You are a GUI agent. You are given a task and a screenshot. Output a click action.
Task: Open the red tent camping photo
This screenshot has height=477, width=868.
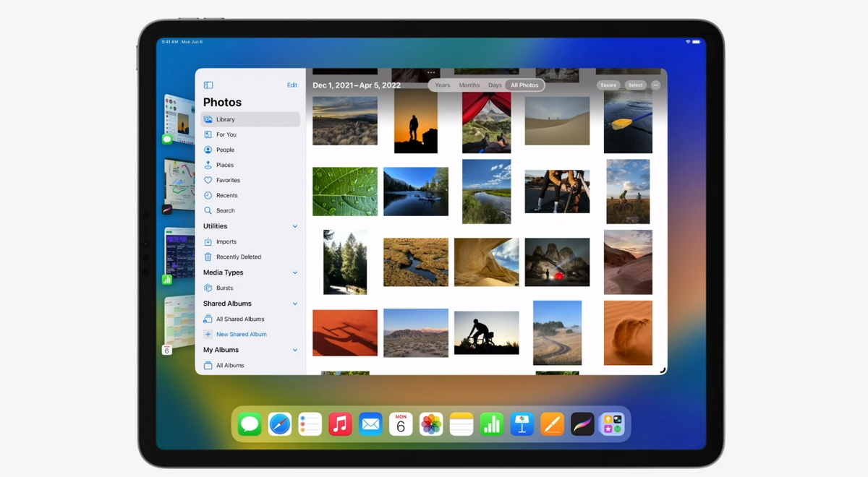[487, 121]
